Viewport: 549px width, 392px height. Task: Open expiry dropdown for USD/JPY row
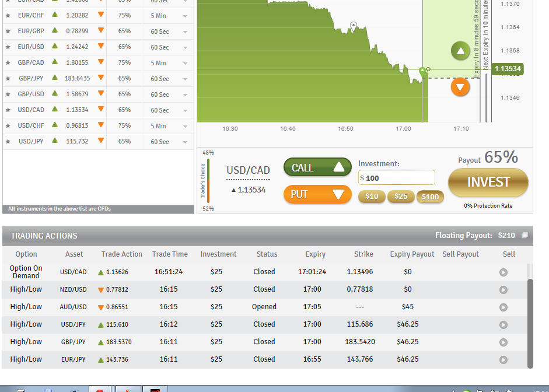185,142
